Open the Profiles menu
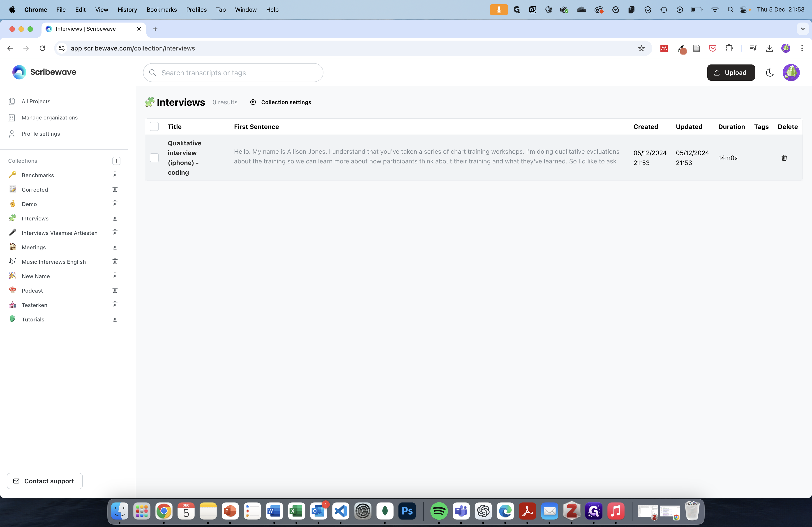This screenshot has height=527, width=812. (196, 9)
